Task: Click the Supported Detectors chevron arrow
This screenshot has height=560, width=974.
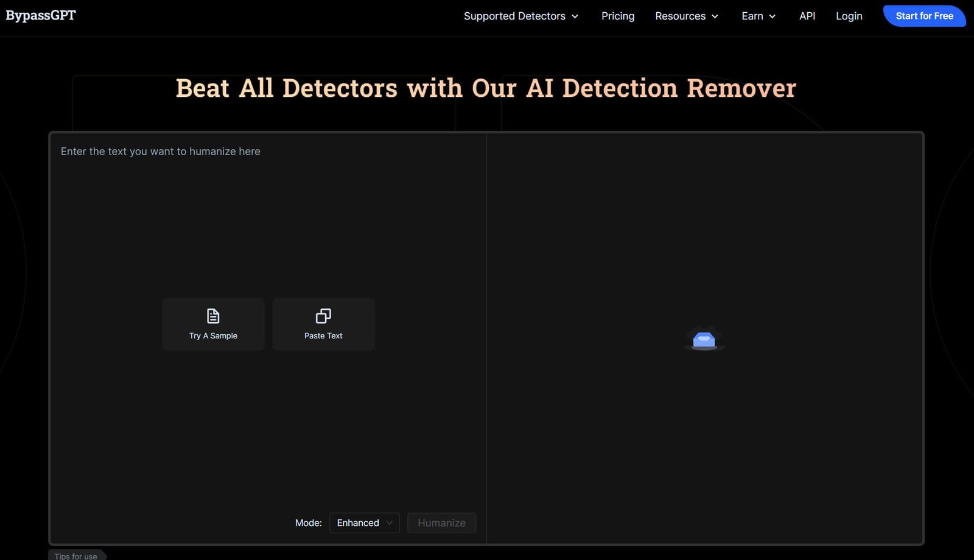Action: click(x=575, y=16)
